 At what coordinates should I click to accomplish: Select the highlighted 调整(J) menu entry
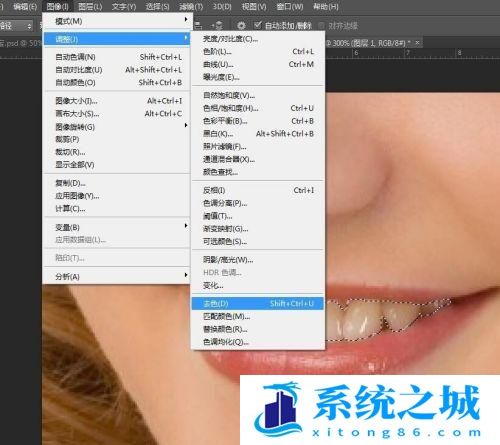tap(116, 39)
